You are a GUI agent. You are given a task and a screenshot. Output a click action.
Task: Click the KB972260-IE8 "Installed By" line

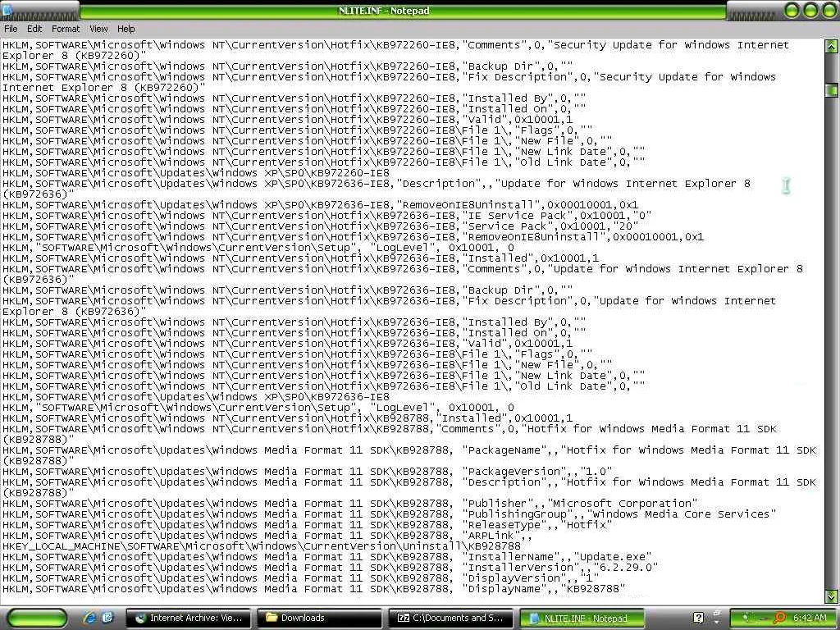click(x=294, y=98)
